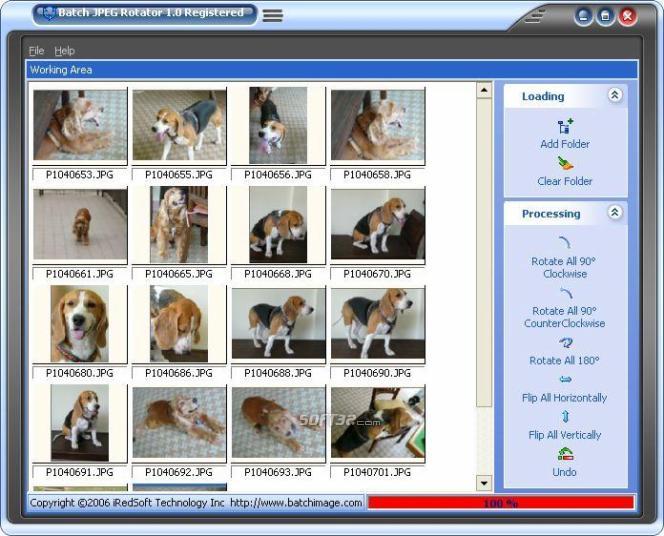The width and height of the screenshot is (664, 536).
Task: Click the Undo text label
Action: tap(564, 472)
